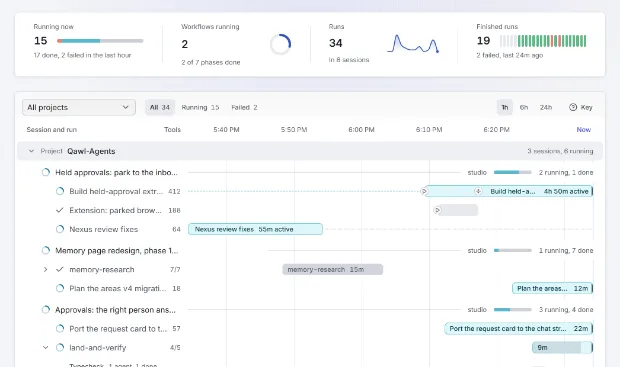Collapse the land-and-verify run row

pyautogui.click(x=45, y=348)
